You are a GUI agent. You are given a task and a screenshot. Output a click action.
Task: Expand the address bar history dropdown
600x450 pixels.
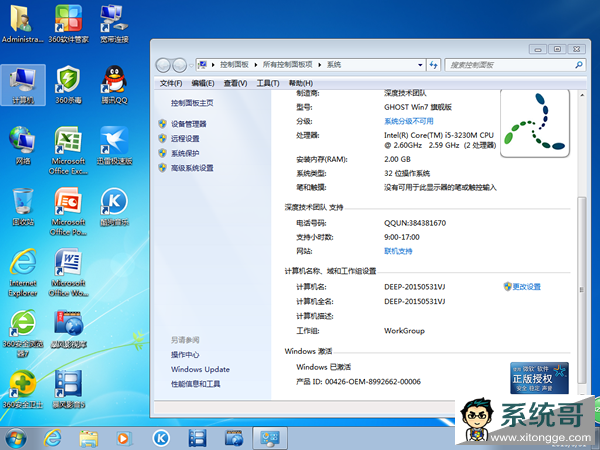point(420,65)
